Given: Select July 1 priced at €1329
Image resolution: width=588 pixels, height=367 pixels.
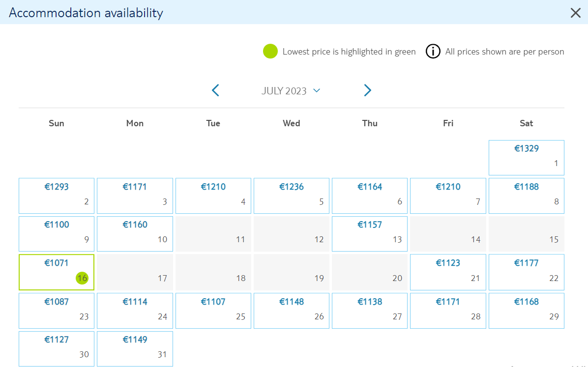Looking at the screenshot, I should [x=526, y=157].
